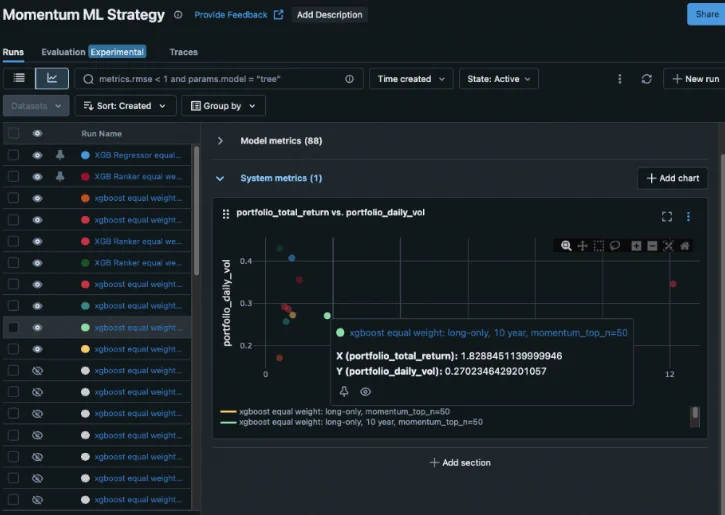Select the plot Zoom tool
725x515 pixels.
(x=566, y=246)
